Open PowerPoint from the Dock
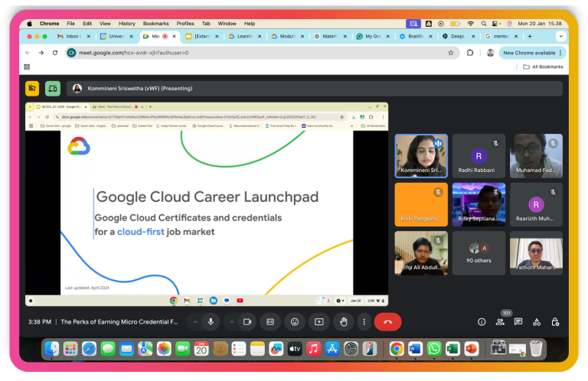This screenshot has height=381, width=588. (472, 349)
